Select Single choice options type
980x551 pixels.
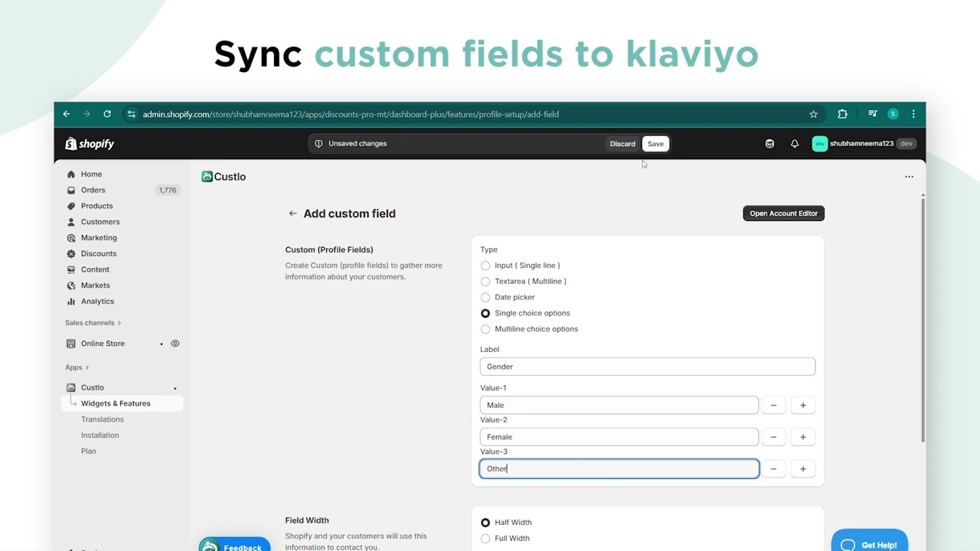(485, 313)
